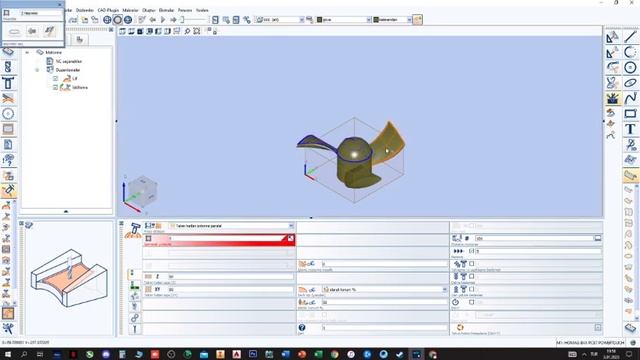
Task: Click the crosshair circle view icon
Action: (x=107, y=20)
